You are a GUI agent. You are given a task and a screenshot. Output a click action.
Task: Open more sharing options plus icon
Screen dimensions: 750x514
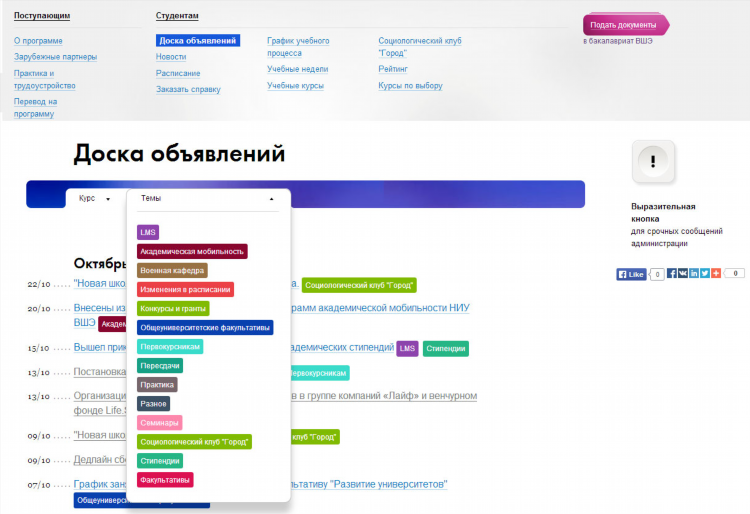(716, 273)
